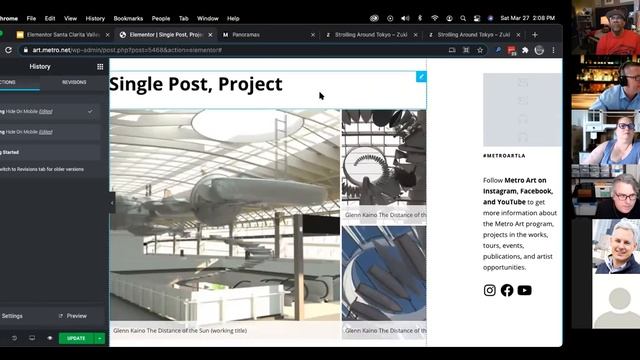Click the cast screen icon in the address bar

452,50
